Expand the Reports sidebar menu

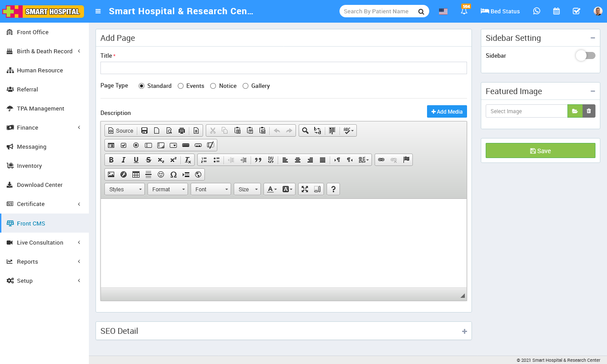(27, 261)
